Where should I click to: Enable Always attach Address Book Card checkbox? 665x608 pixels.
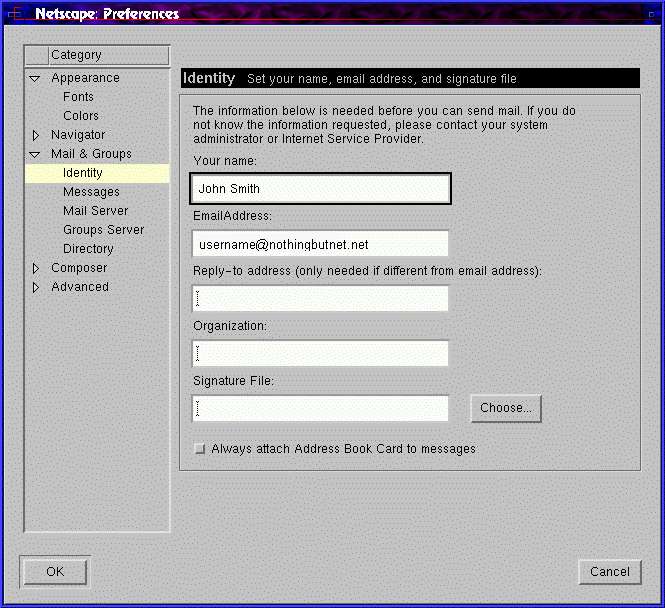click(200, 449)
